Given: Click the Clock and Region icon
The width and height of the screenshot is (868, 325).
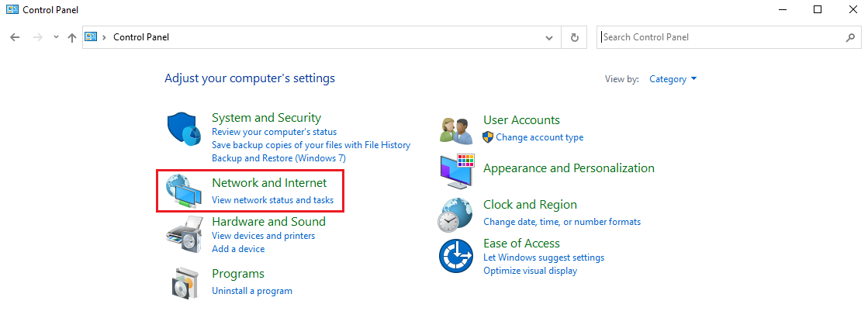Looking at the screenshot, I should (456, 214).
